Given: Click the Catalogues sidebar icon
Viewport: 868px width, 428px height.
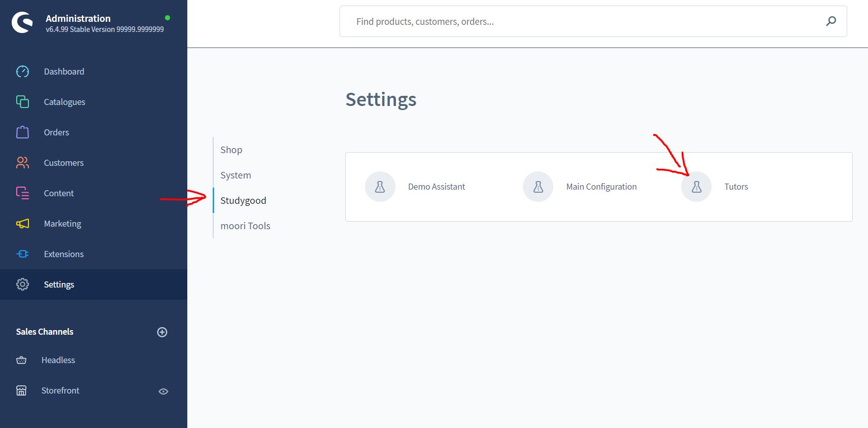Looking at the screenshot, I should coord(22,102).
